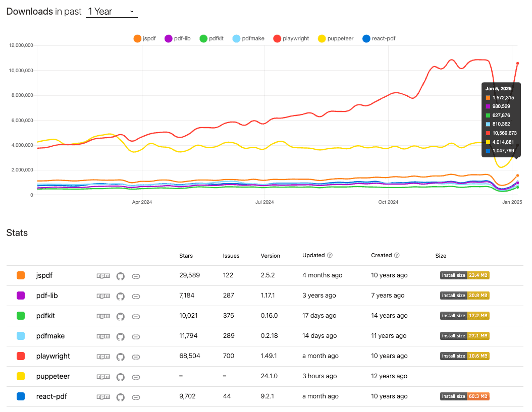The height and width of the screenshot is (412, 532).
Task: Open the homepage link icon for puppeteer
Action: coord(136,377)
